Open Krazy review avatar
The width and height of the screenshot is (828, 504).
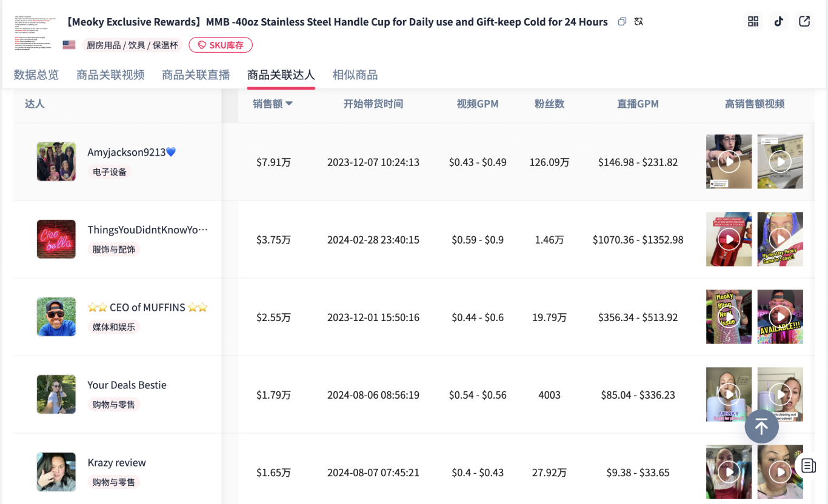coord(56,472)
